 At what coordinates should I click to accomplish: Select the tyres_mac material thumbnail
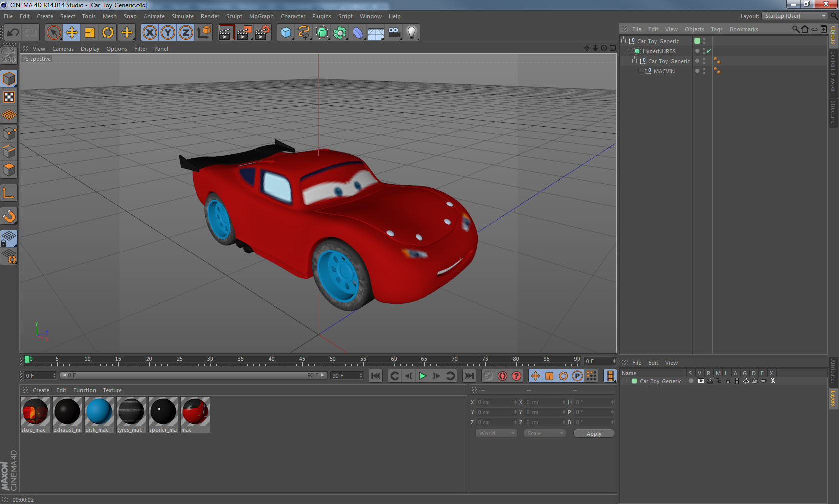pyautogui.click(x=131, y=415)
